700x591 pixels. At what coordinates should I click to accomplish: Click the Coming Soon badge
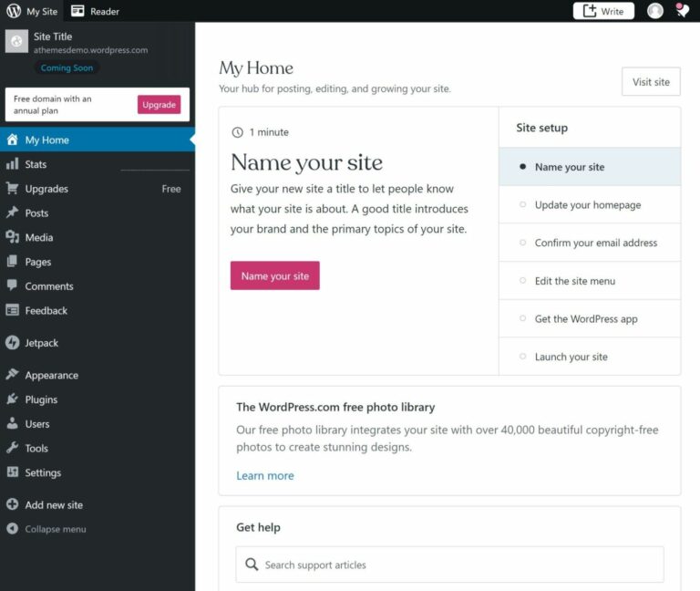[67, 67]
